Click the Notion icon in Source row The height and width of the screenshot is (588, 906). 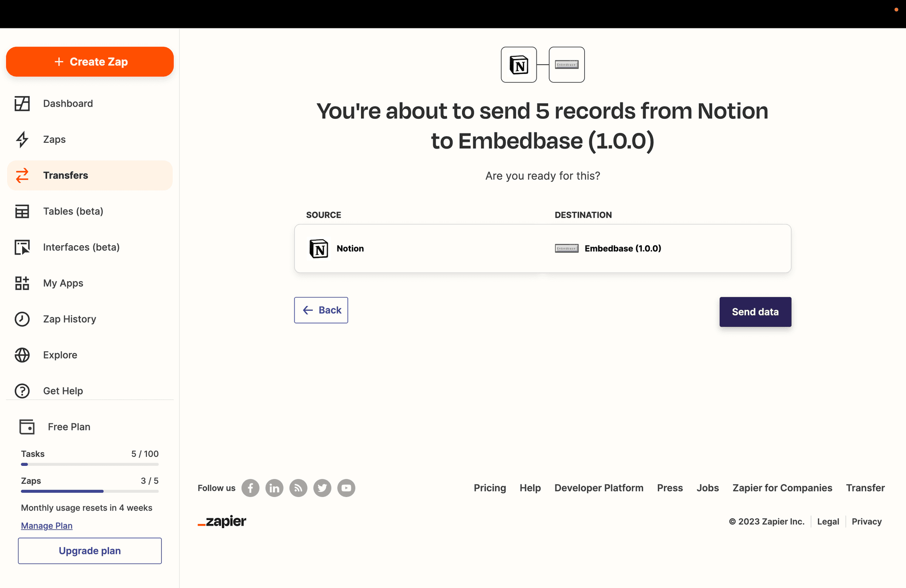coord(319,248)
